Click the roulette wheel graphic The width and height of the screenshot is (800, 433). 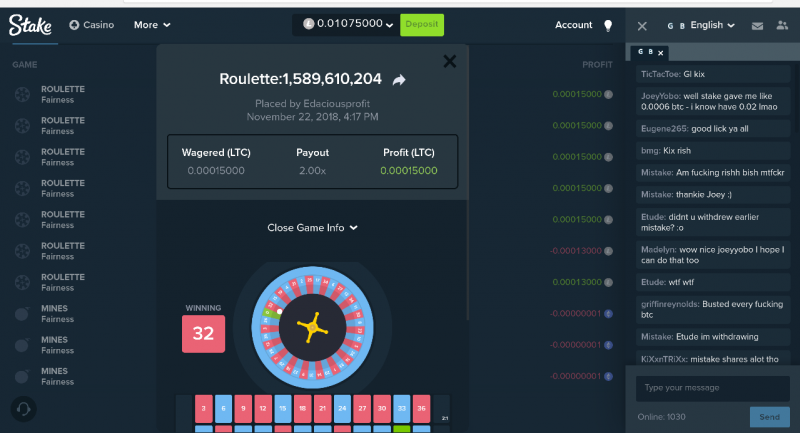[312, 327]
